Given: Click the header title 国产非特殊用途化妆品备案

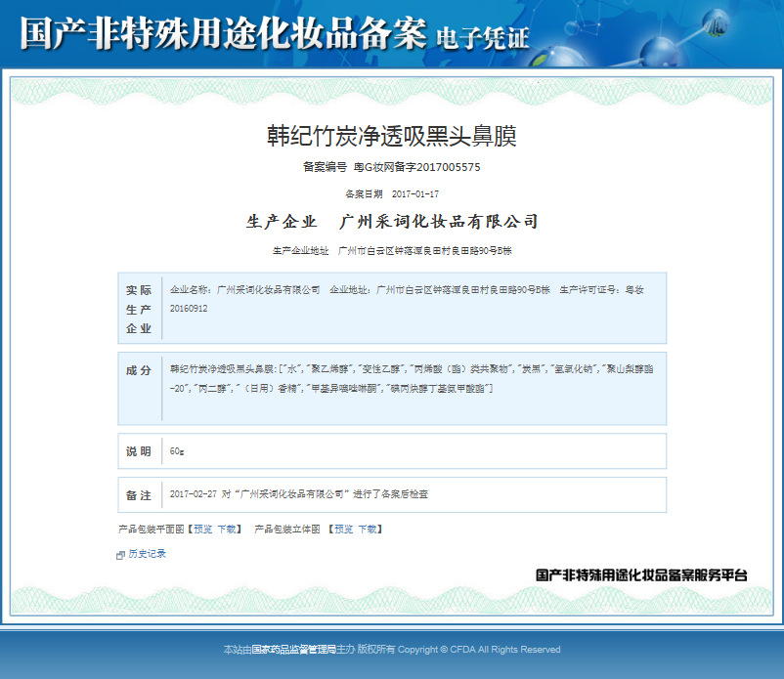Looking at the screenshot, I should 223,33.
